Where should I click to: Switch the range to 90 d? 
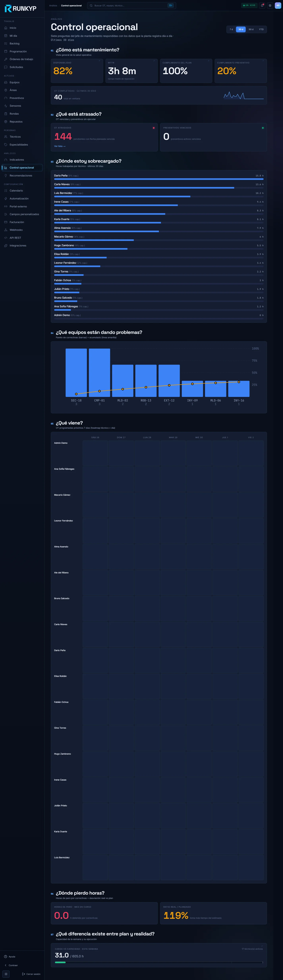point(251,29)
